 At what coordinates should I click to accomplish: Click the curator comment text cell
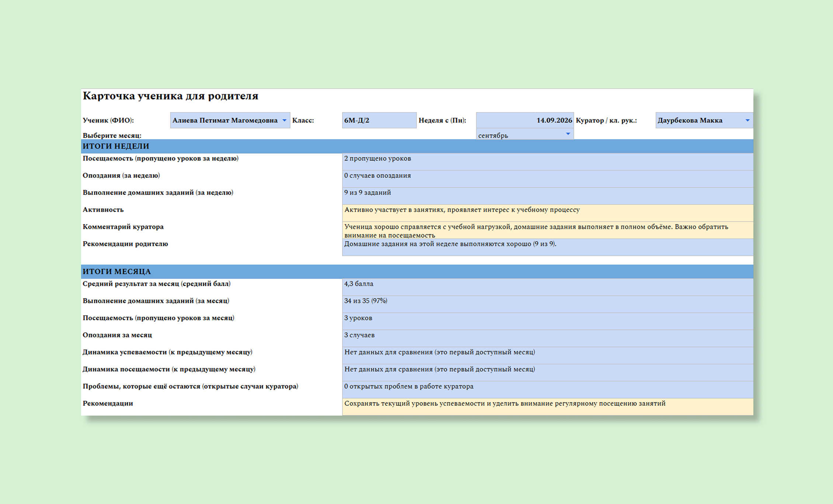tap(548, 230)
